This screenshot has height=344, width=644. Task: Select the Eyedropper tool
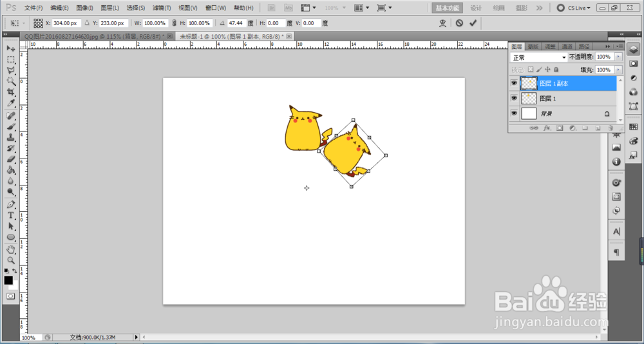click(11, 102)
